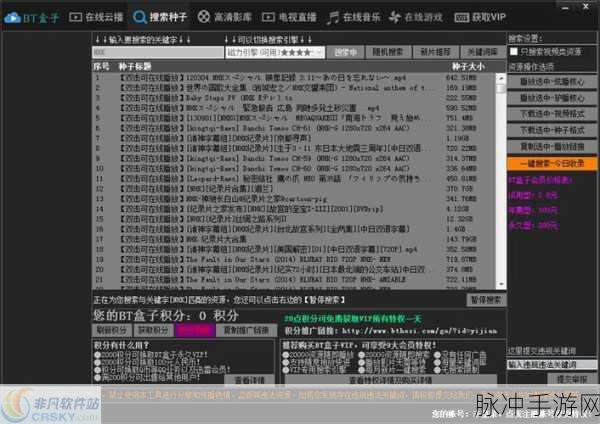Click the first 播放选中 button in right panel
The image size is (600, 424).
(552, 82)
